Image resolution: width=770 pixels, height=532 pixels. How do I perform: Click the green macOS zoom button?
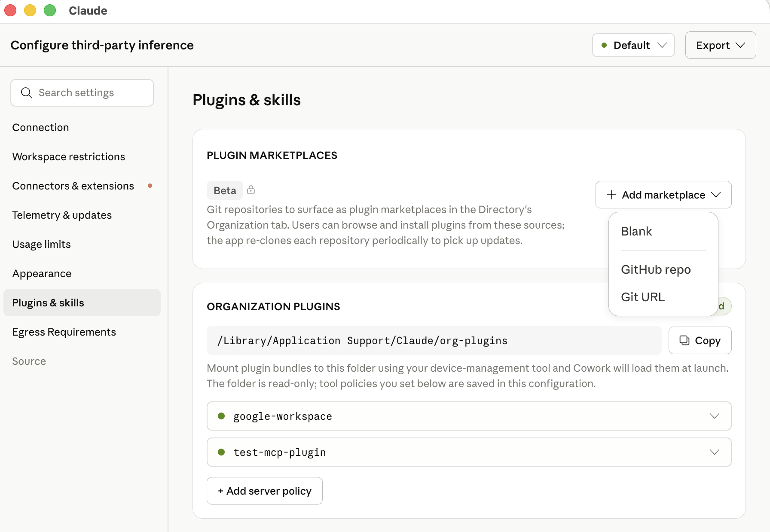[50, 10]
